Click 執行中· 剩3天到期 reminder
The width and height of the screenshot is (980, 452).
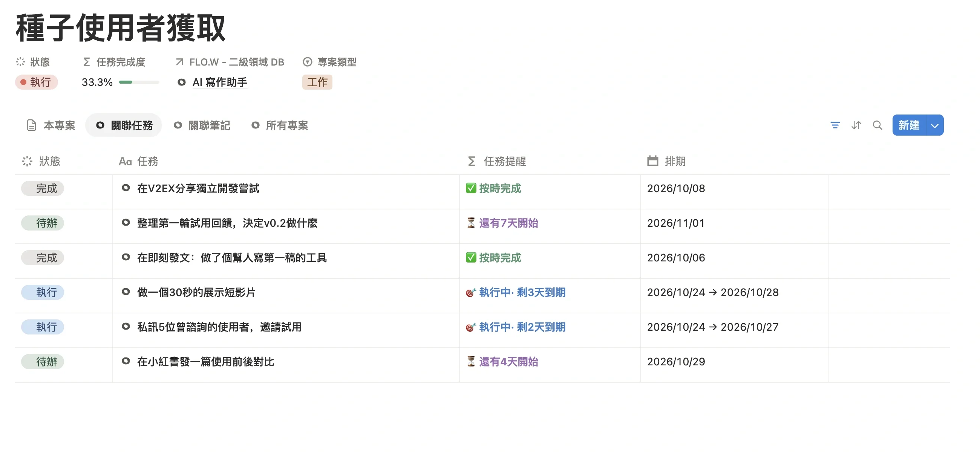[516, 292]
